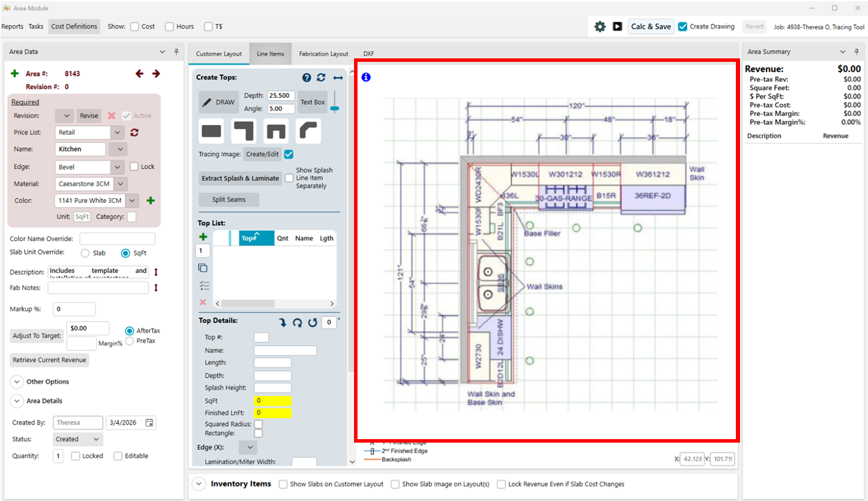Switch to the Customer Layout tab
868x501 pixels.
[x=219, y=54]
